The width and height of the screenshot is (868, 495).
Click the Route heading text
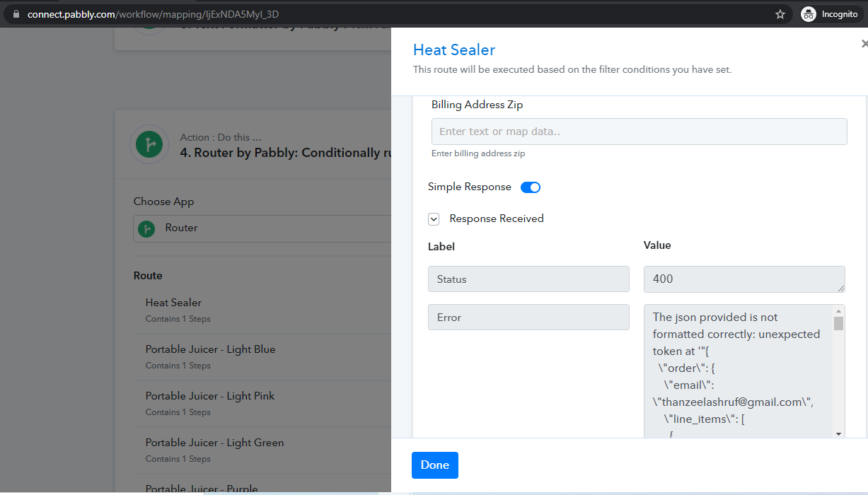[x=148, y=276]
